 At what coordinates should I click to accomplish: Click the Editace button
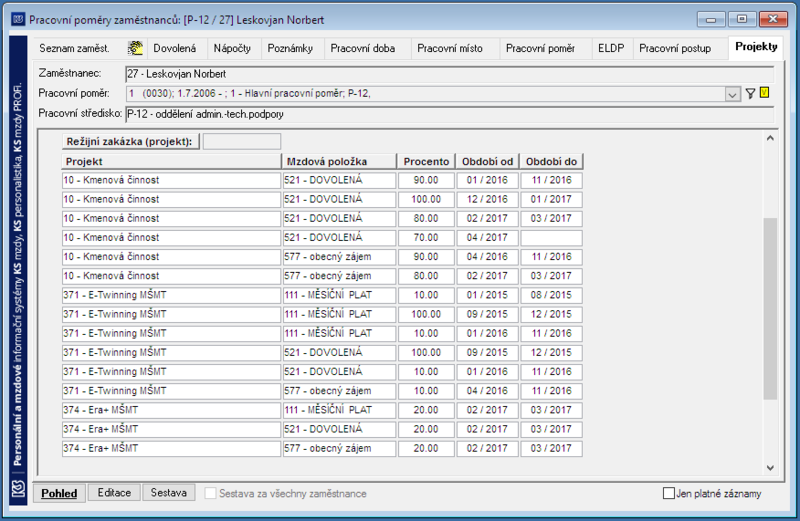pyautogui.click(x=114, y=493)
